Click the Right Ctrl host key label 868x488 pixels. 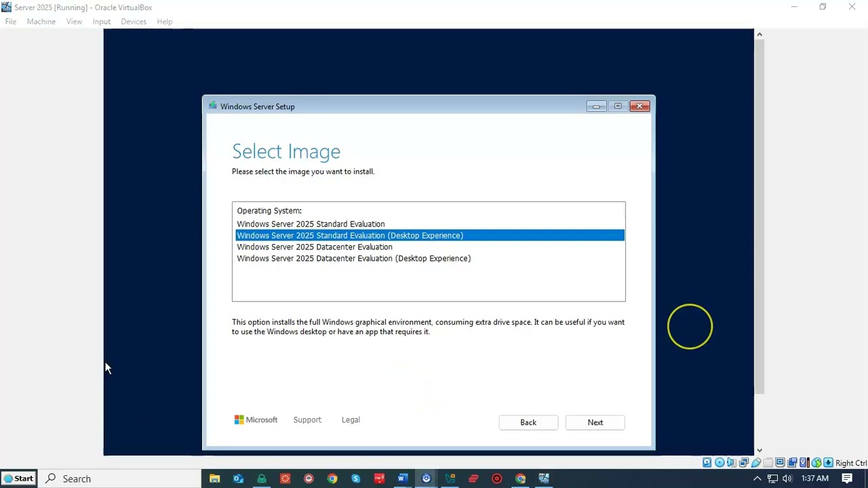tap(852, 463)
